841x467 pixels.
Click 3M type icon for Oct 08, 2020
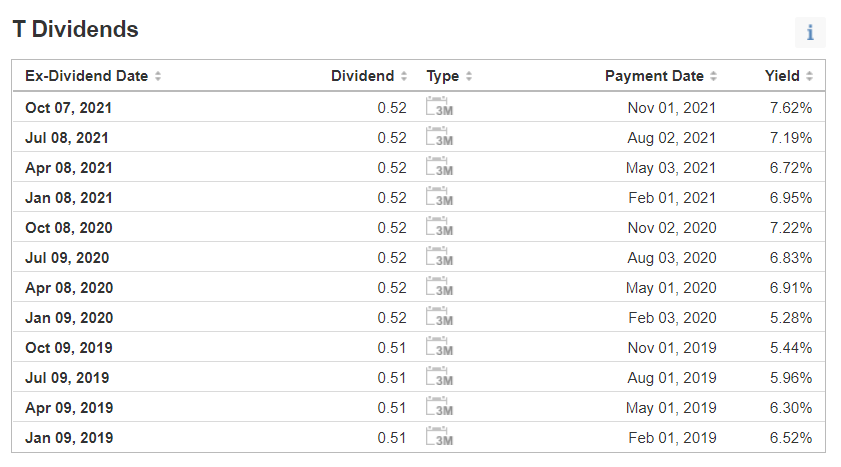(x=439, y=226)
